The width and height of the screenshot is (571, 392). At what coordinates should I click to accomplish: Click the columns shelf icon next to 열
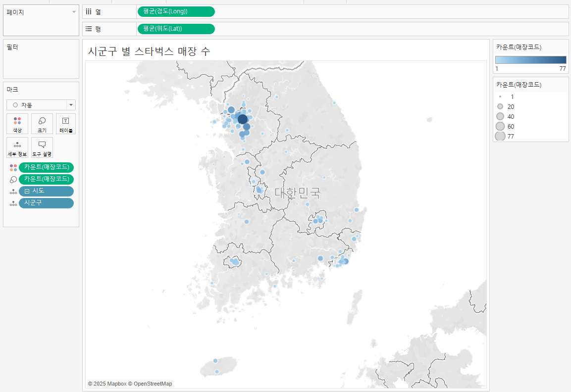coord(89,12)
